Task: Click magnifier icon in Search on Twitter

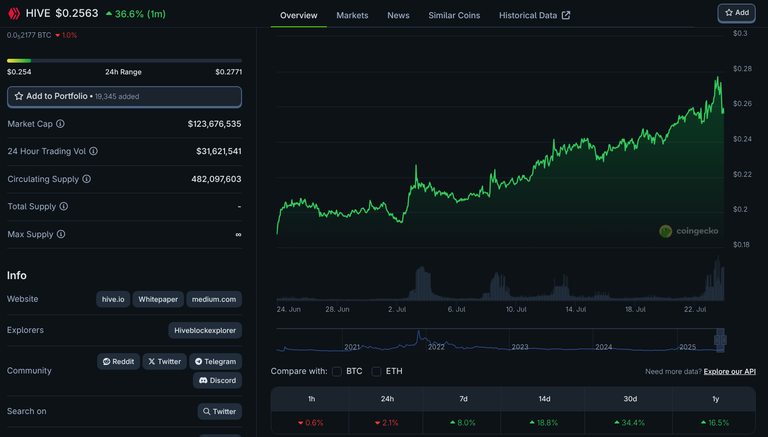Action: 207,412
